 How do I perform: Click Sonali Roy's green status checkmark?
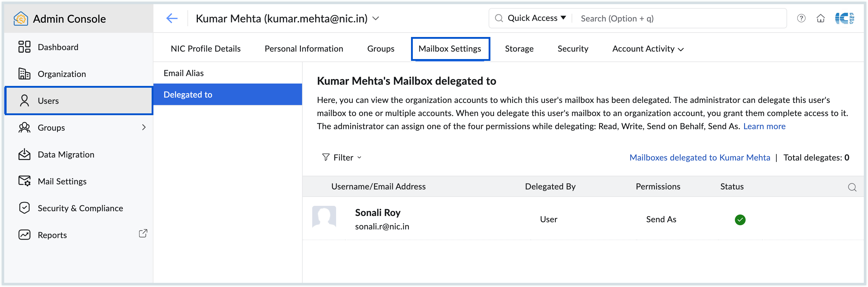[740, 220]
